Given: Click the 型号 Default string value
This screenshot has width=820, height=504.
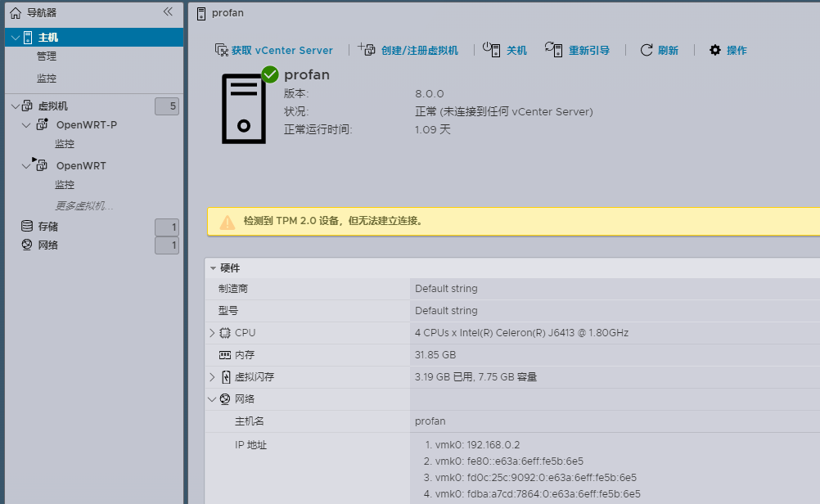Looking at the screenshot, I should click(446, 311).
